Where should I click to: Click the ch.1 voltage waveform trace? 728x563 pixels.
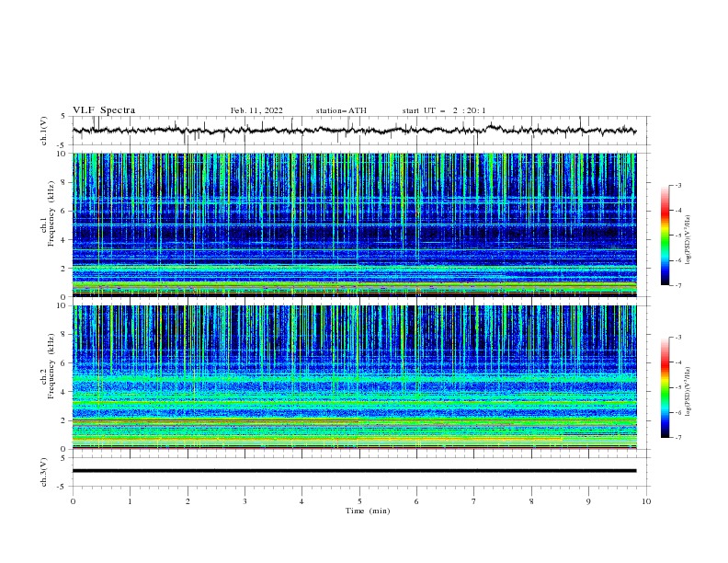354,131
